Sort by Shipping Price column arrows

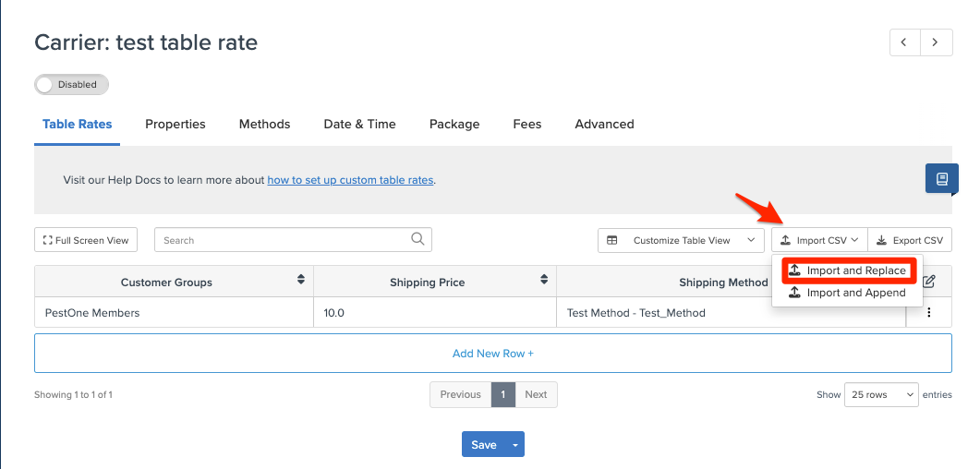pos(544,280)
